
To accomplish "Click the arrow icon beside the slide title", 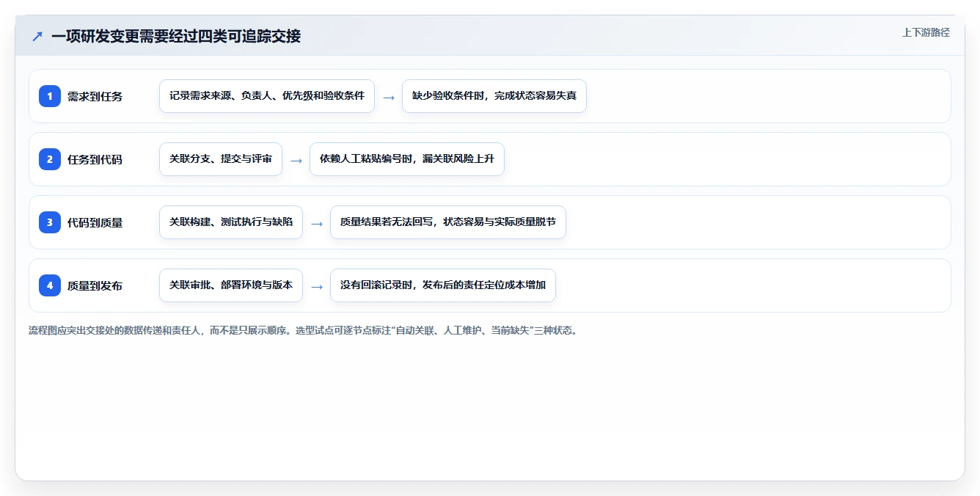I will click(37, 36).
